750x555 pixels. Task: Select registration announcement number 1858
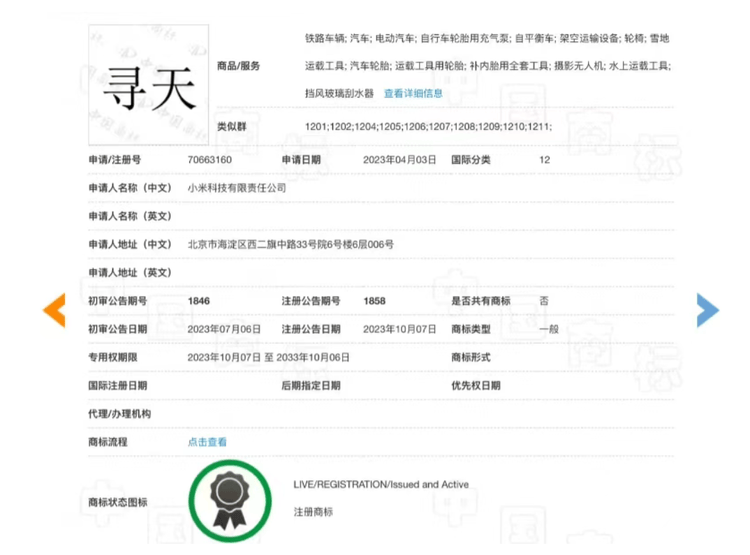coord(375,301)
